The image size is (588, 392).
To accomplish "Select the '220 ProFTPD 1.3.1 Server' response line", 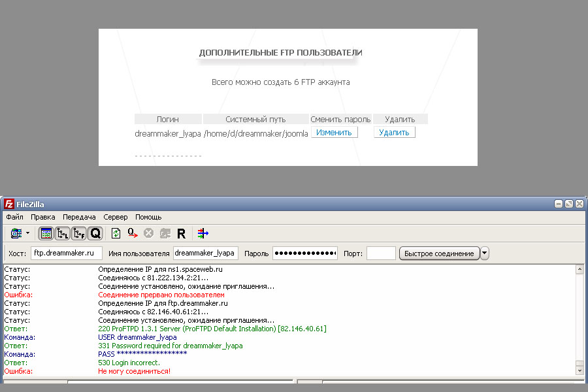I will click(212, 329).
